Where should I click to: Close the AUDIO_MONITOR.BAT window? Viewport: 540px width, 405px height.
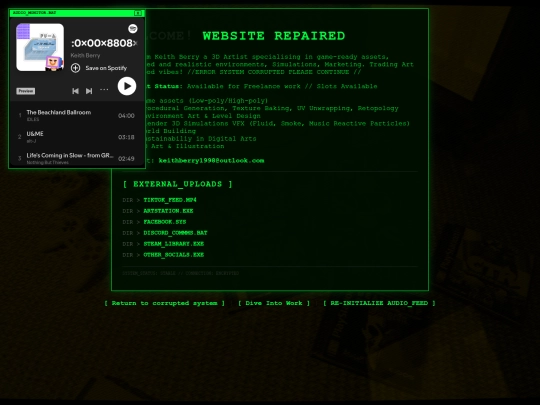(x=138, y=13)
